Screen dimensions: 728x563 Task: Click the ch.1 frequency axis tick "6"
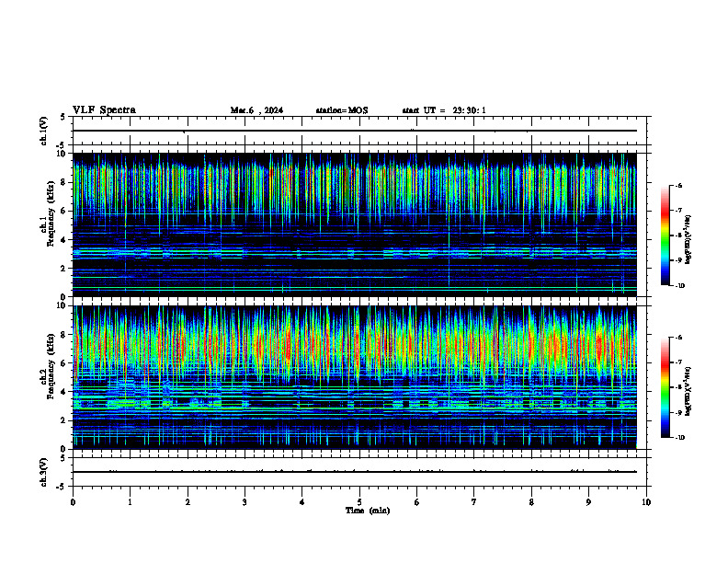click(x=64, y=211)
